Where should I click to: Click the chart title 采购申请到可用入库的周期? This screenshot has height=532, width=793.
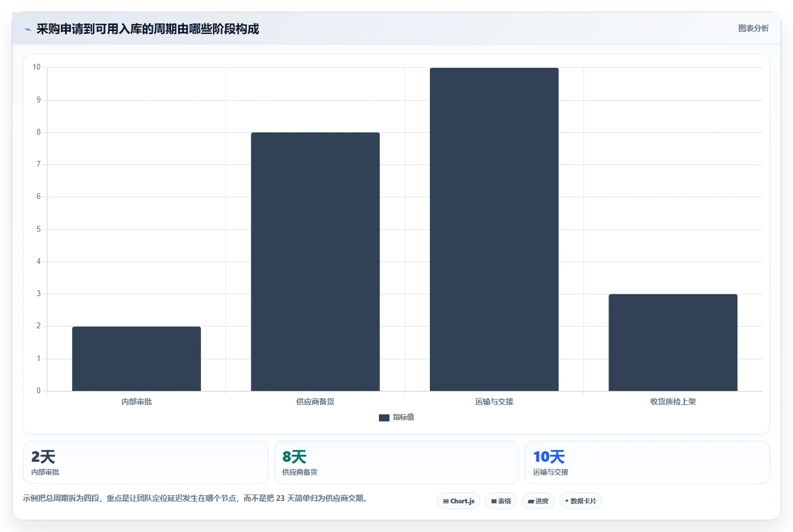(x=148, y=29)
